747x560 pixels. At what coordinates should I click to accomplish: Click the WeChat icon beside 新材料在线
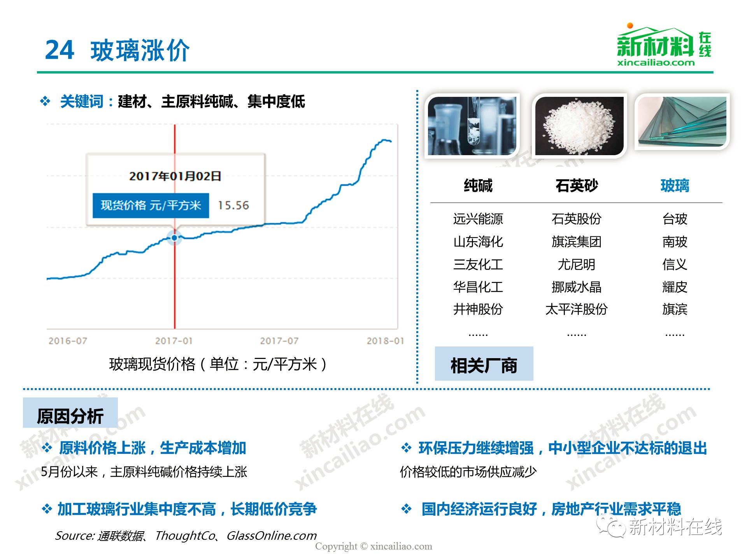coord(611,526)
